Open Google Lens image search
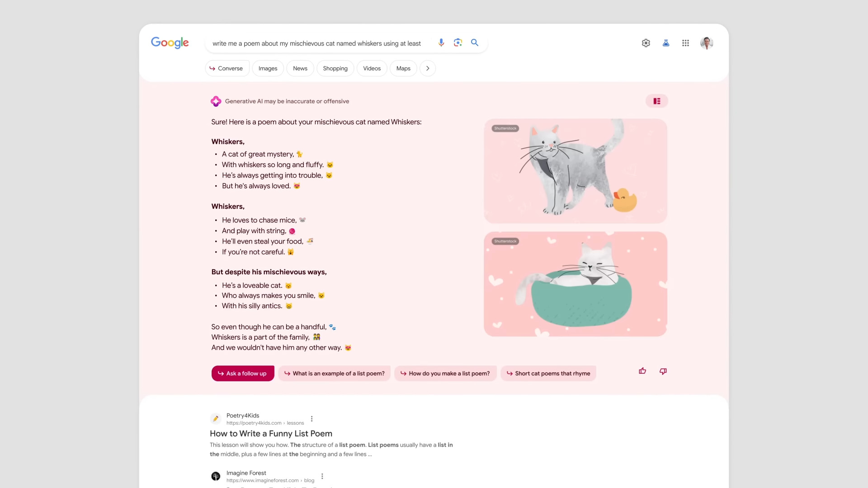868x488 pixels. 458,43
